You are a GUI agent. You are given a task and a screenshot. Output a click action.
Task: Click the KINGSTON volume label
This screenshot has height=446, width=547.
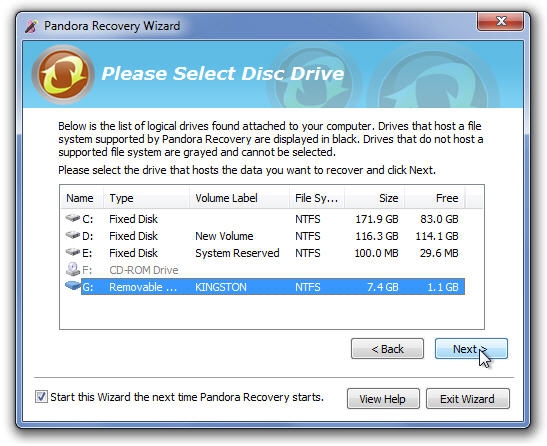click(x=221, y=287)
